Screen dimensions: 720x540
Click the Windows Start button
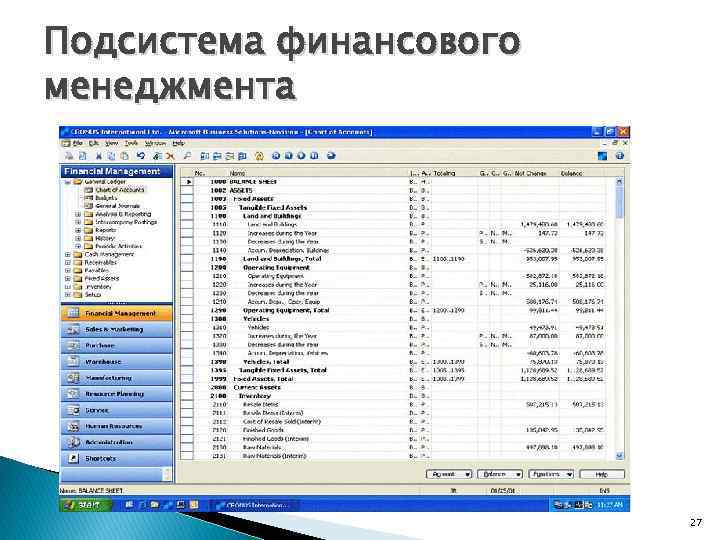pos(85,505)
